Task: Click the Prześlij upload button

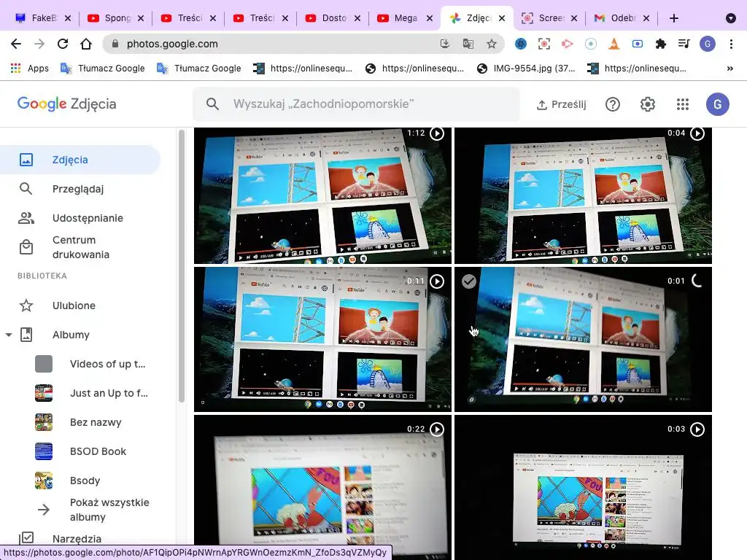Action: (561, 104)
